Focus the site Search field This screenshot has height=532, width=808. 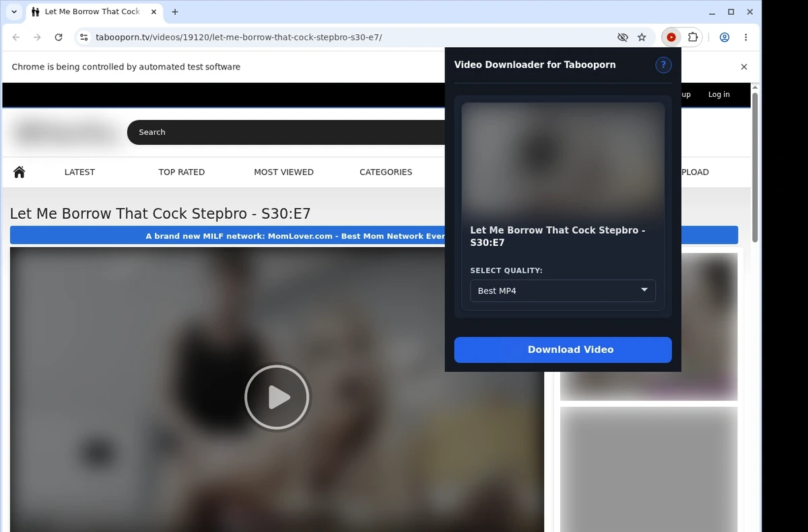click(286, 132)
